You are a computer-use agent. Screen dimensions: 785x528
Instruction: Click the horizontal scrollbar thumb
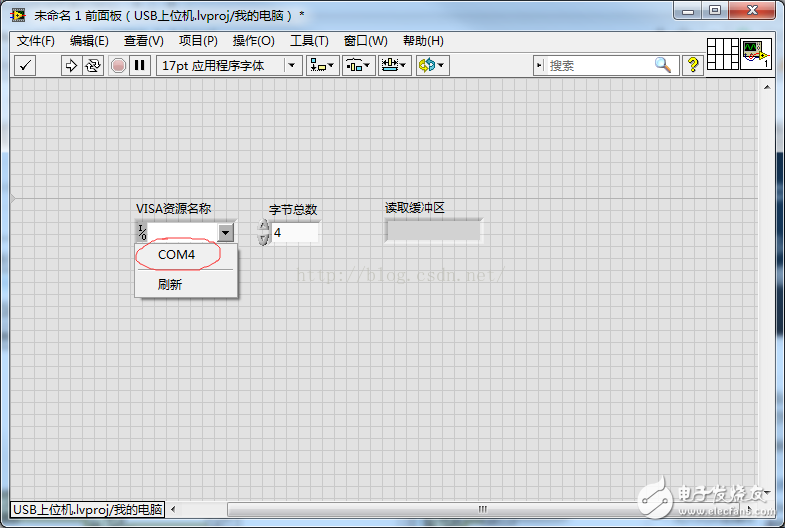pos(483,509)
